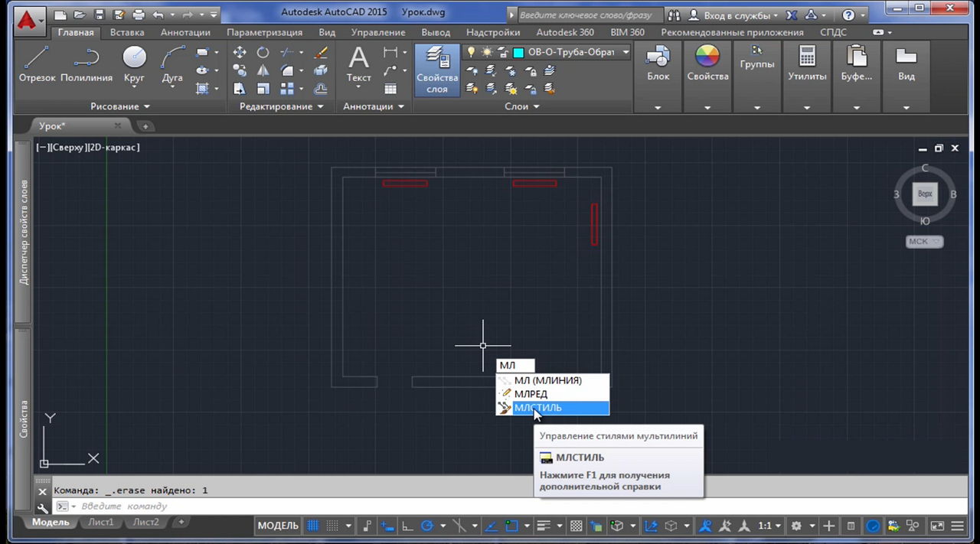The width and height of the screenshot is (980, 544).
Task: Toggle grid display in status bar
Action: click(x=313, y=526)
